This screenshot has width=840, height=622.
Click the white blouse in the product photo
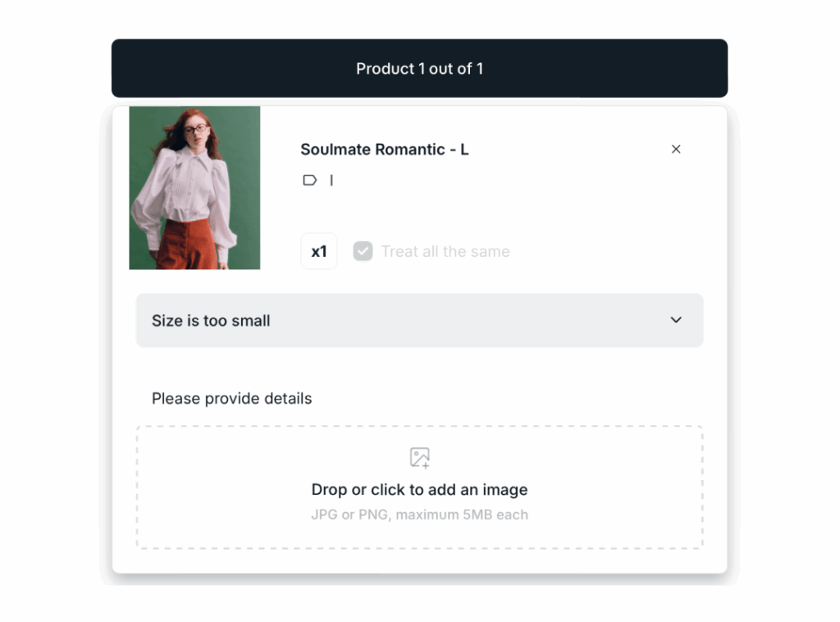pos(187,189)
